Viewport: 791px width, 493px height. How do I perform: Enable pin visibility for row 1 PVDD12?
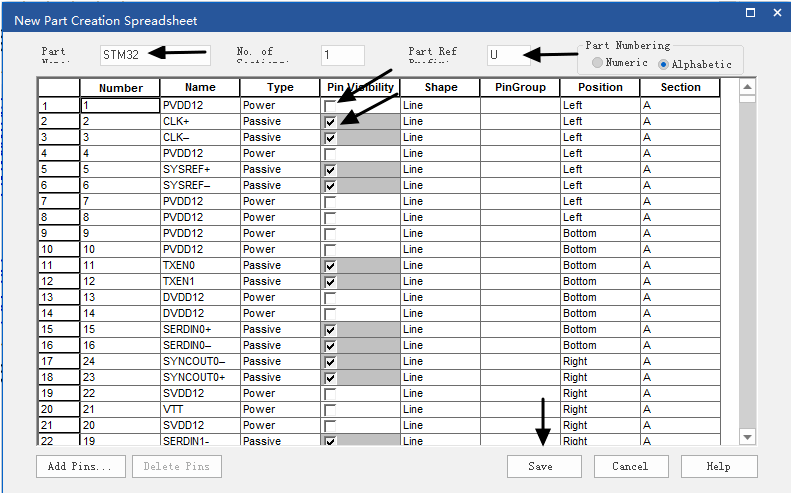tap(330, 105)
